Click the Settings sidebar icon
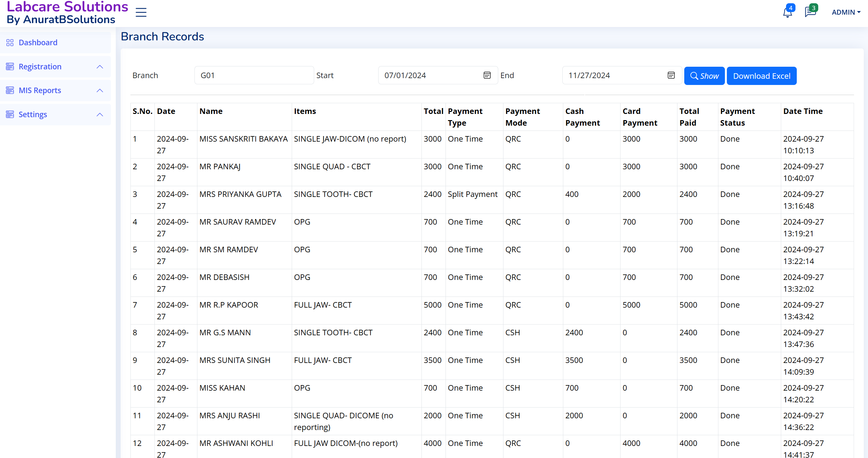Screen dimensions: 868x458 tap(10, 114)
